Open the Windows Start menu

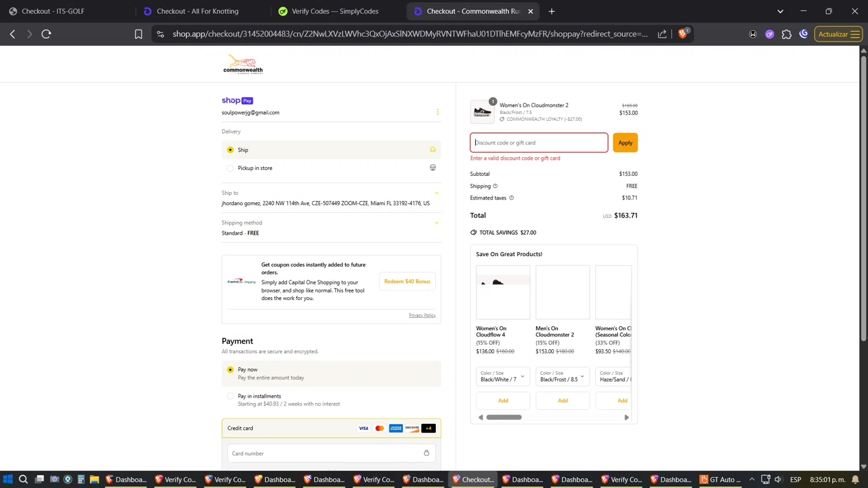pos(8,479)
